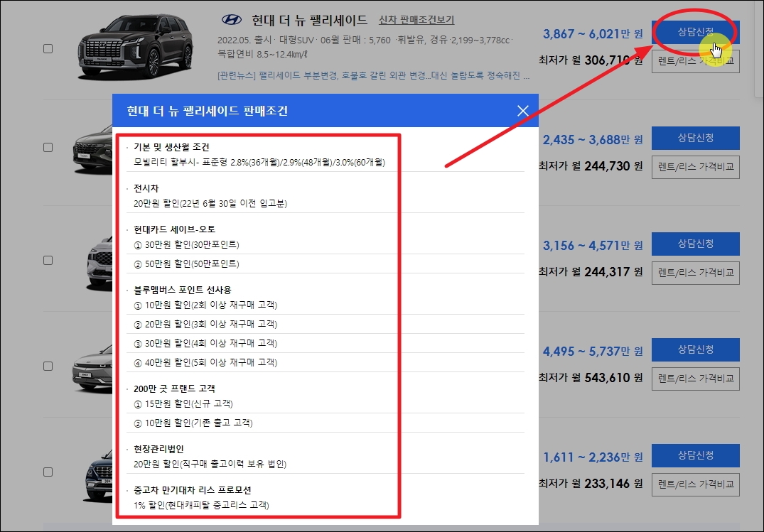
Task: Open the 신차 판매조건보기 link
Action: tap(416, 20)
